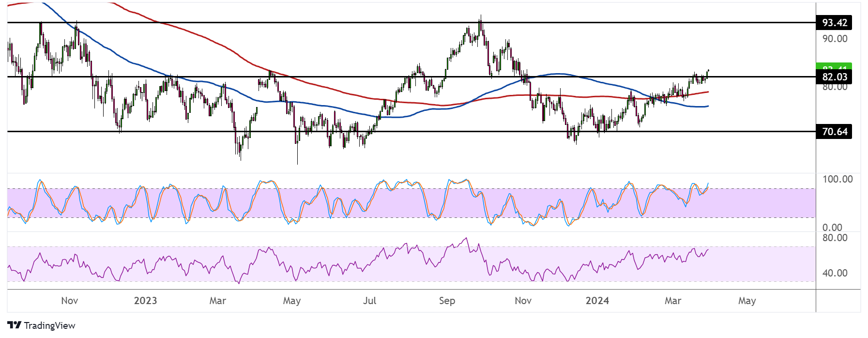Select the 93.42 price level label
Image resolution: width=868 pixels, height=338 pixels.
click(x=834, y=23)
